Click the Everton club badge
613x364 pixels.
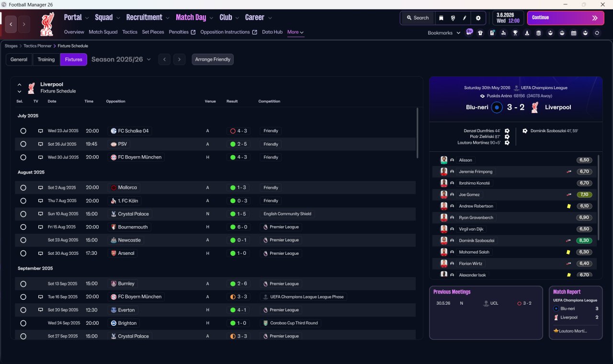(114, 310)
